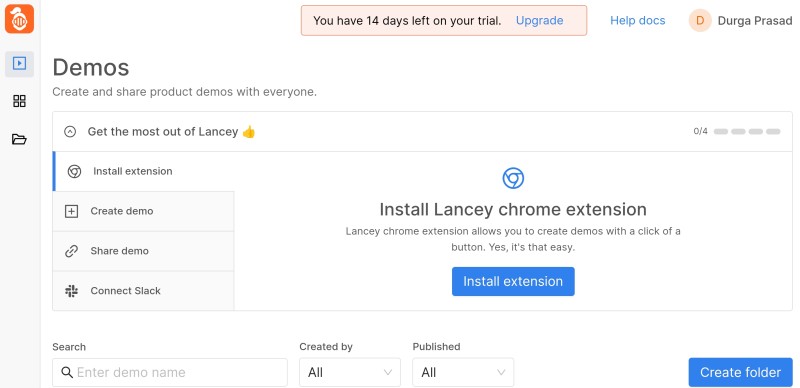The image size is (800, 388).
Task: Select the Install extension step
Action: pyautogui.click(x=144, y=172)
